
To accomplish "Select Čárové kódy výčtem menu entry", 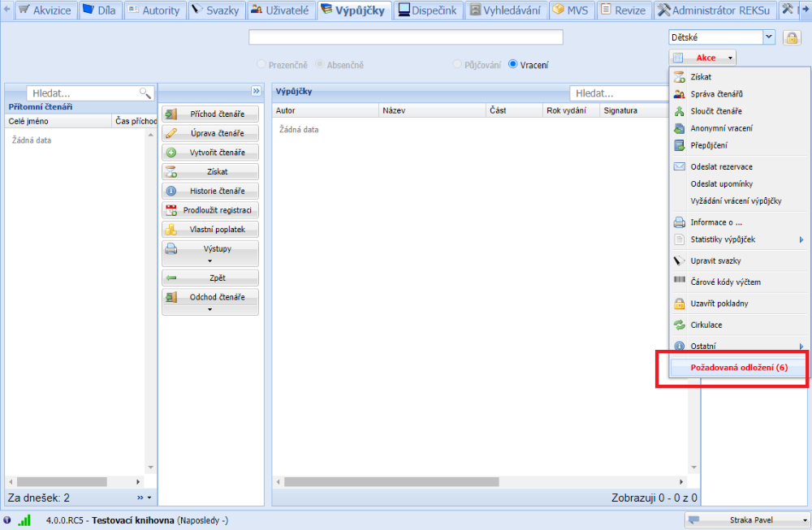I will click(x=725, y=282).
